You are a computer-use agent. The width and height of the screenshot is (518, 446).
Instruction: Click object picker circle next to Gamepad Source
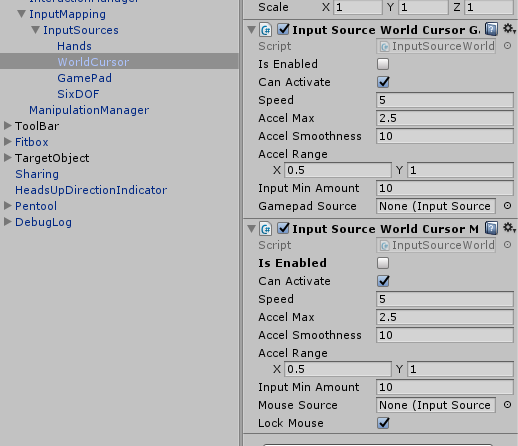[x=507, y=206]
